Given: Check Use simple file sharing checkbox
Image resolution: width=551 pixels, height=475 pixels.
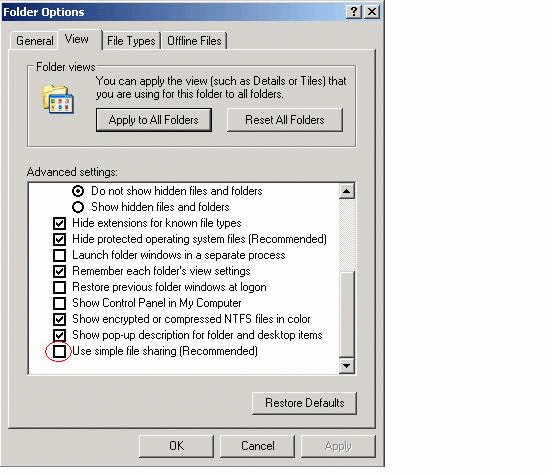Looking at the screenshot, I should [59, 351].
